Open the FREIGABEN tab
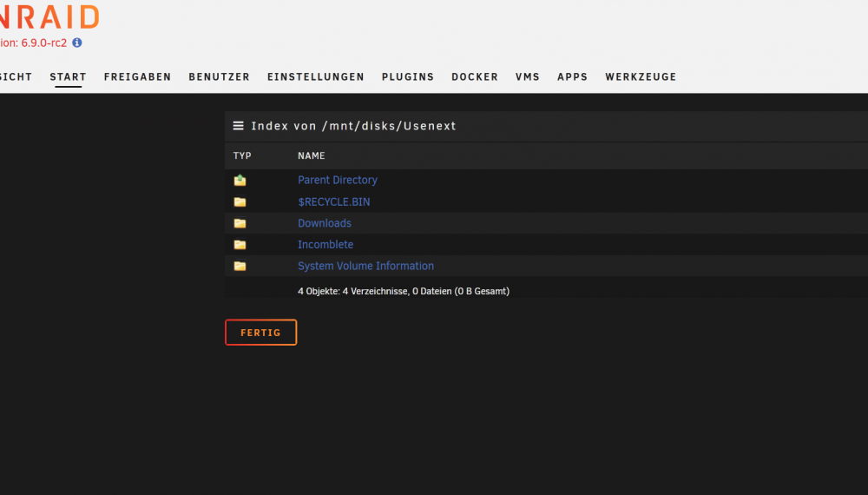Viewport: 868px width, 495px height. (137, 77)
